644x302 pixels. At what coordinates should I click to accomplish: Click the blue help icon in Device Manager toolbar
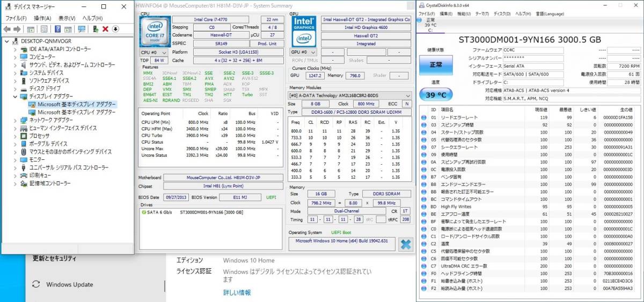57,29
